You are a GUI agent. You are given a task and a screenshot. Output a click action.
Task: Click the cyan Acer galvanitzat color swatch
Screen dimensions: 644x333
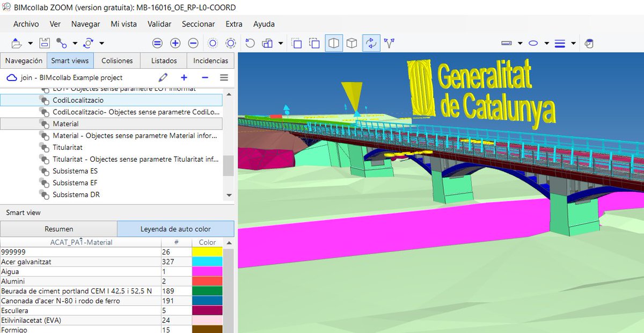point(207,262)
